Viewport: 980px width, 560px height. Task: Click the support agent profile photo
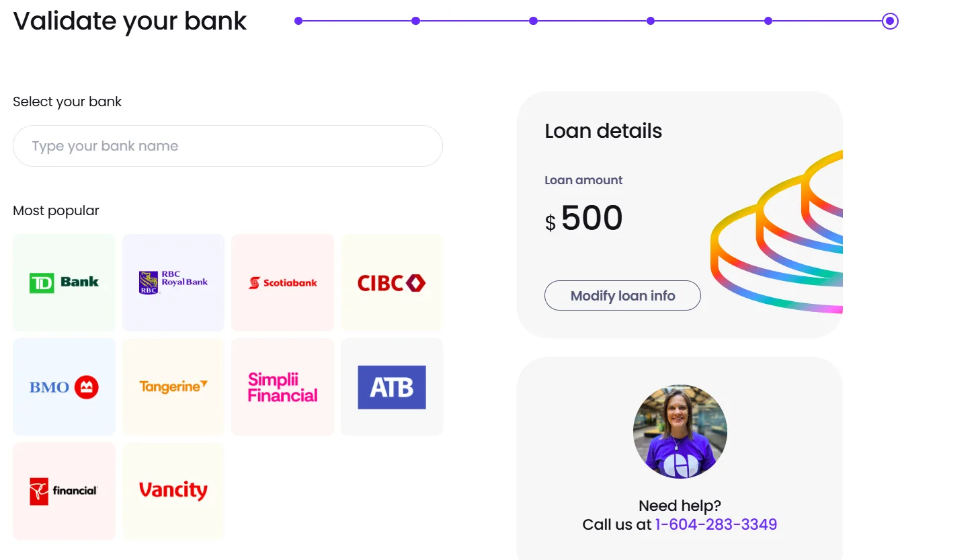pyautogui.click(x=680, y=431)
